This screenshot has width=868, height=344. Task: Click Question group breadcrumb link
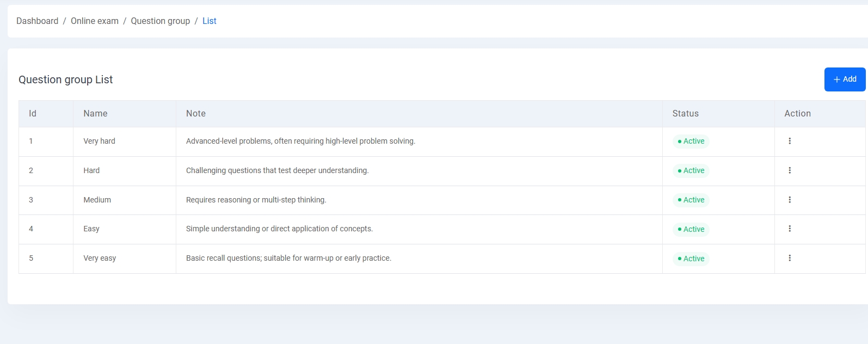160,21
